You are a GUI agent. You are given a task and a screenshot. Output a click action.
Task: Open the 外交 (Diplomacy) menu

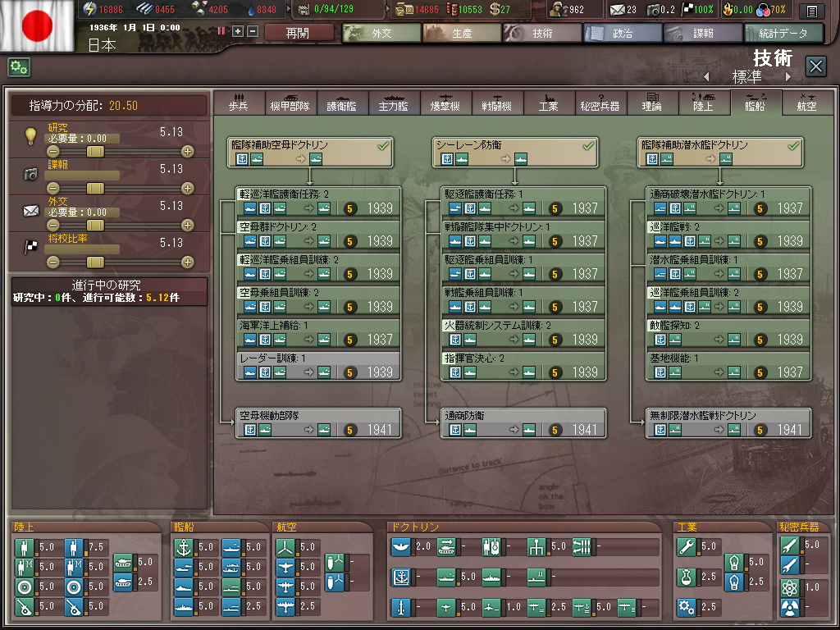pos(381,33)
